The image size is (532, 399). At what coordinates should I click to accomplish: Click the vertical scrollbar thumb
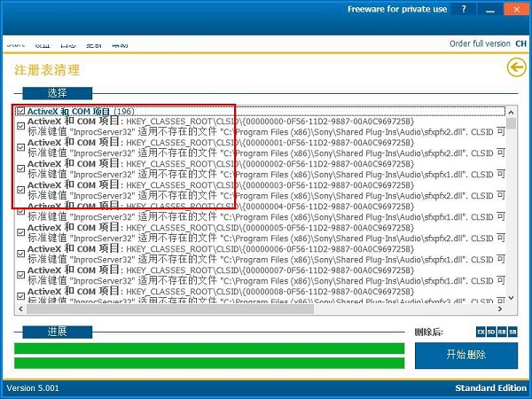coord(512,123)
